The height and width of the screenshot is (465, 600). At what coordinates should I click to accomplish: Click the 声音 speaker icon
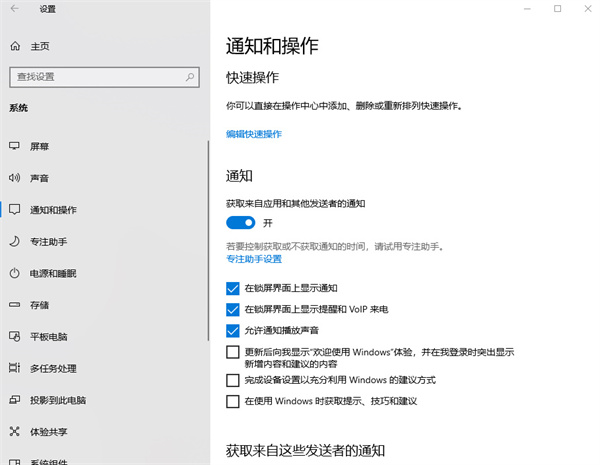[15, 178]
